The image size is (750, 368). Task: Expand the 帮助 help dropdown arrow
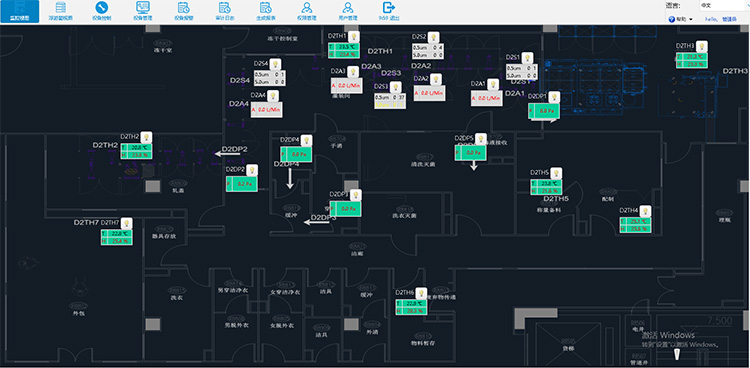click(x=691, y=19)
